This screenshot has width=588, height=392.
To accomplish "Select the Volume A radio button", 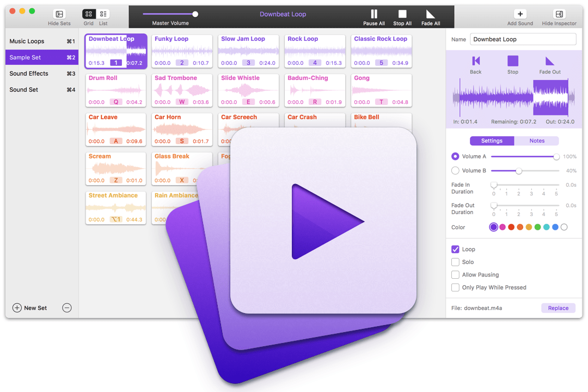I will coord(455,156).
